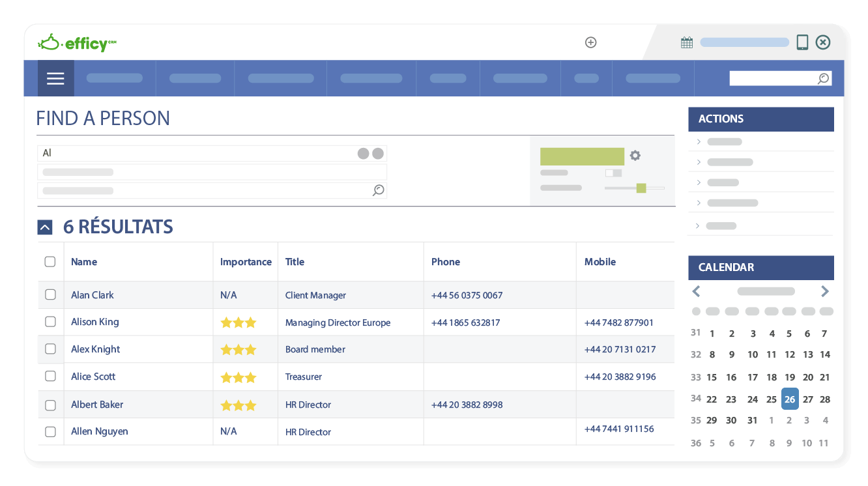Click the calendar icon in the top toolbar
Viewport: 868px width, 486px height.
click(x=686, y=42)
